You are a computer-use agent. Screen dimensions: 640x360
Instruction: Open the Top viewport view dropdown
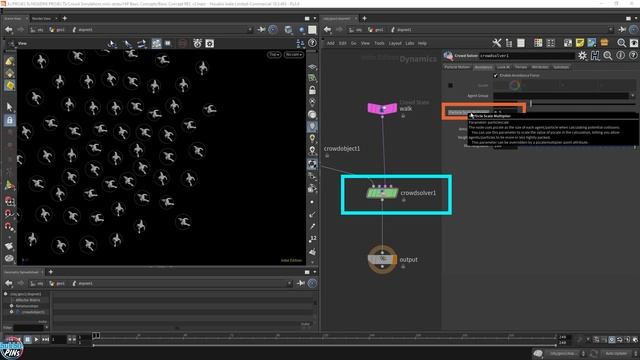pyautogui.click(x=274, y=55)
